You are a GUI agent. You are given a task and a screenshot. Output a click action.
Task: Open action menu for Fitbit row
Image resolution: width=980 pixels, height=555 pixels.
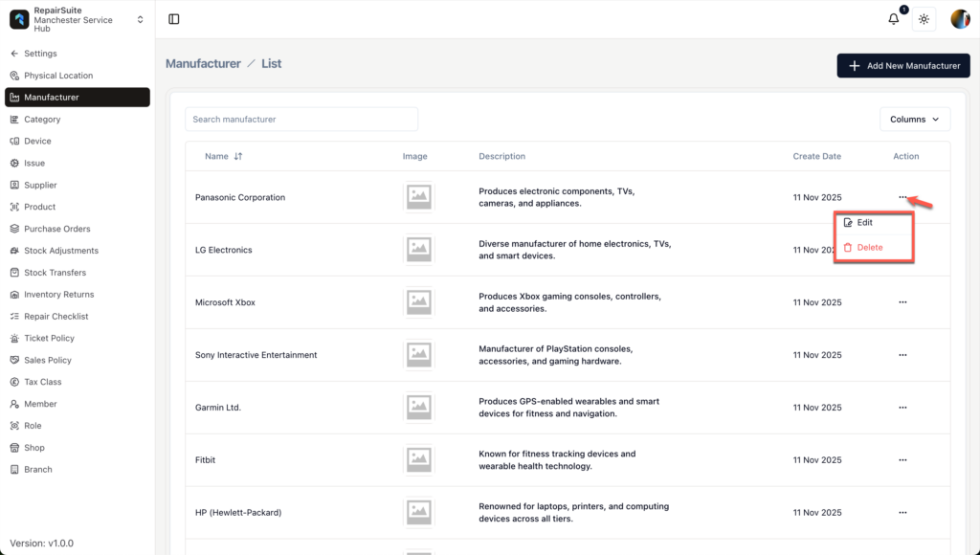click(902, 460)
